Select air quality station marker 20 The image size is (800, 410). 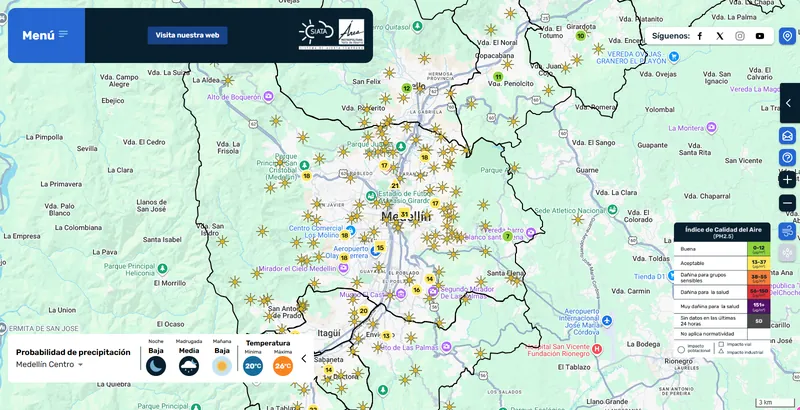(x=363, y=311)
